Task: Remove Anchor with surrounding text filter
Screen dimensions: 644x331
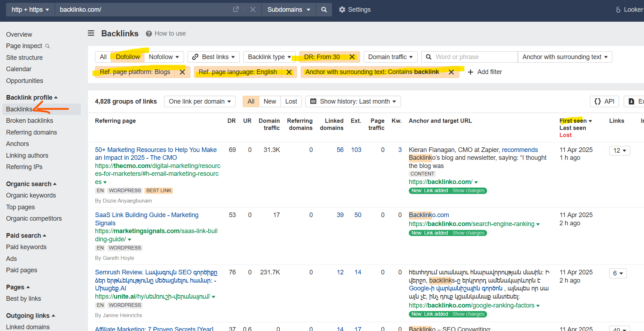Action: pos(451,72)
